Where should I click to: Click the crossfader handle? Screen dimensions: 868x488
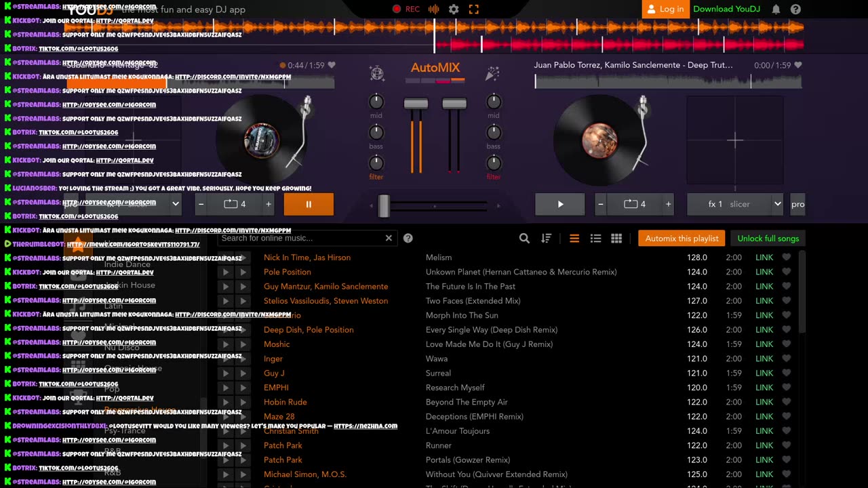coord(384,205)
